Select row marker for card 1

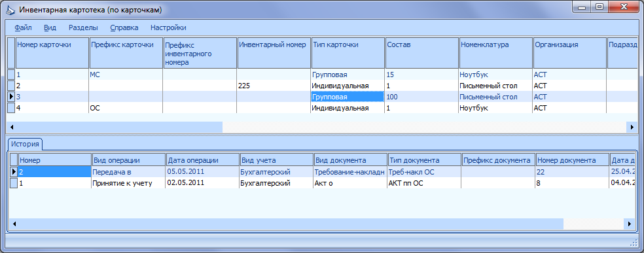click(x=12, y=75)
